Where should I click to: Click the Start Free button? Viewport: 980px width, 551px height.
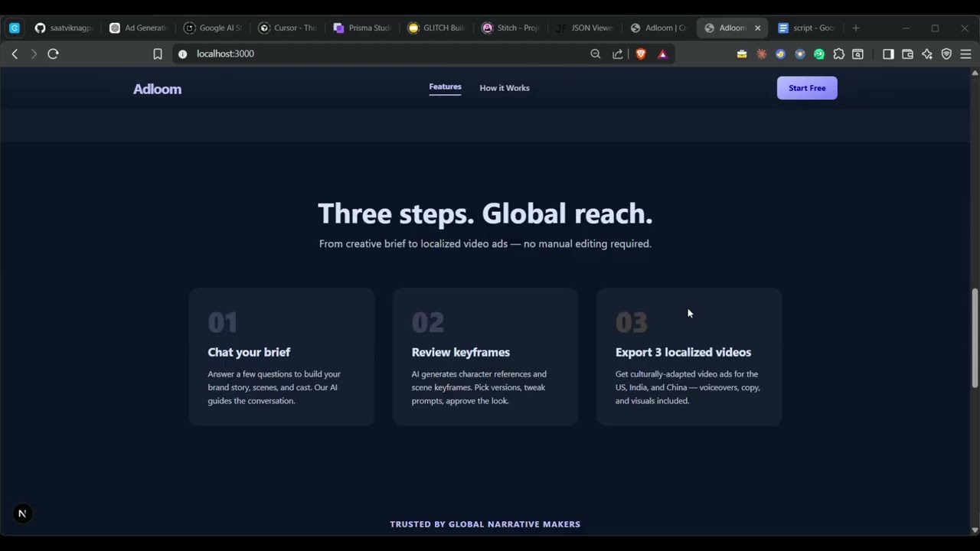(807, 88)
